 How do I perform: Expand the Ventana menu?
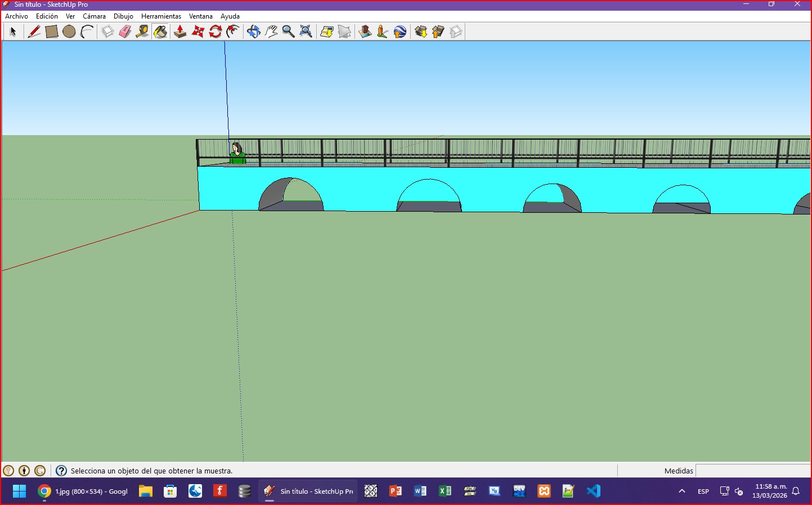[x=200, y=16]
